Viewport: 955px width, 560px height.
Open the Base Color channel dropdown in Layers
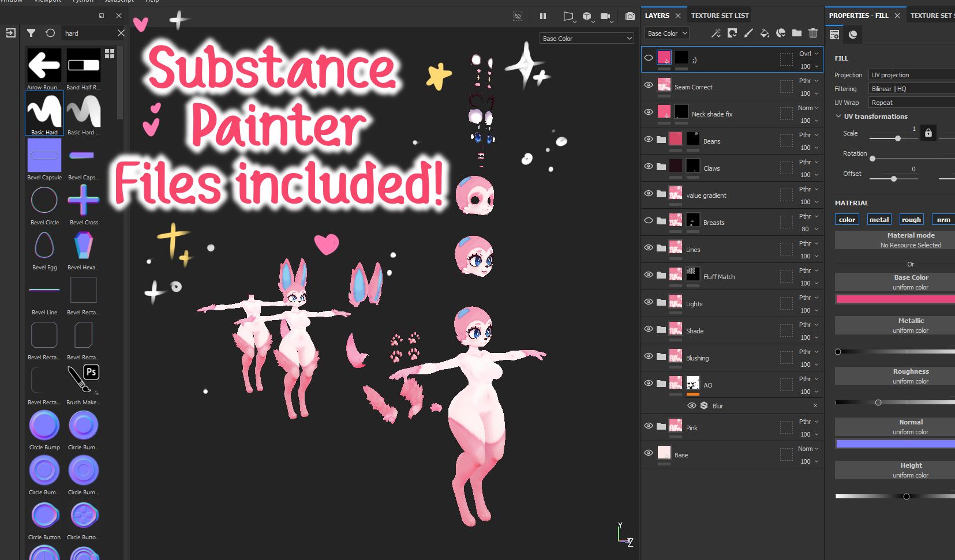(667, 33)
